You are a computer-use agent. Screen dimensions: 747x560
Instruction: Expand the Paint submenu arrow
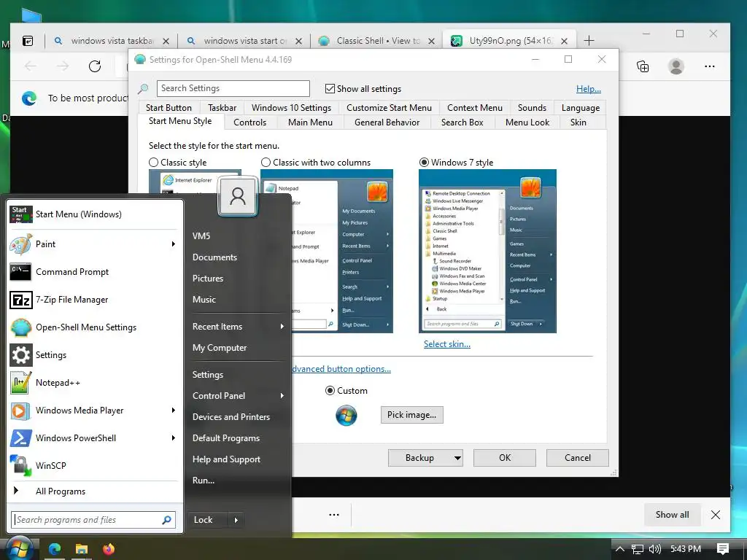pos(174,244)
